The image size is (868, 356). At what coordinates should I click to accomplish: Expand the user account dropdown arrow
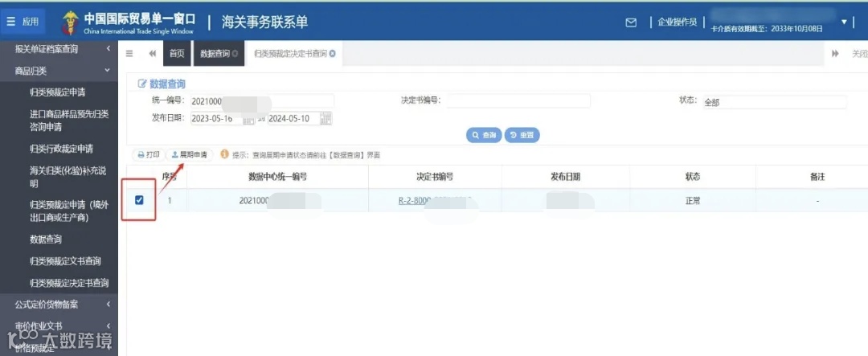pyautogui.click(x=844, y=22)
